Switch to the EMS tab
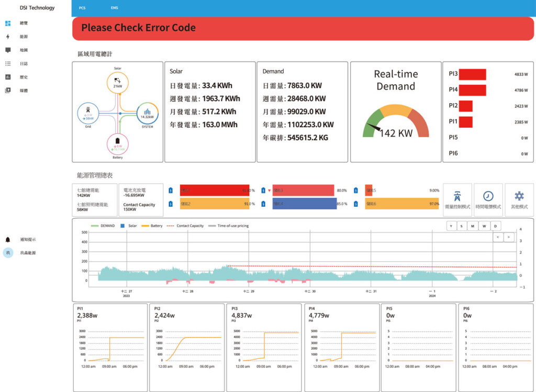 tap(115, 8)
